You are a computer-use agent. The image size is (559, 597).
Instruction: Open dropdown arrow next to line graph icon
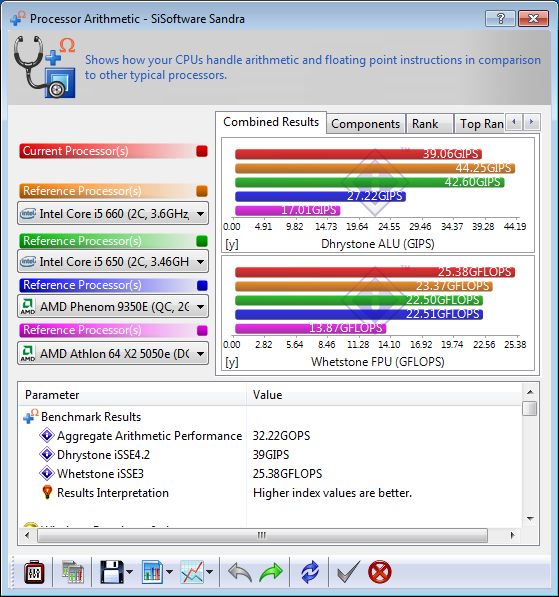point(209,572)
